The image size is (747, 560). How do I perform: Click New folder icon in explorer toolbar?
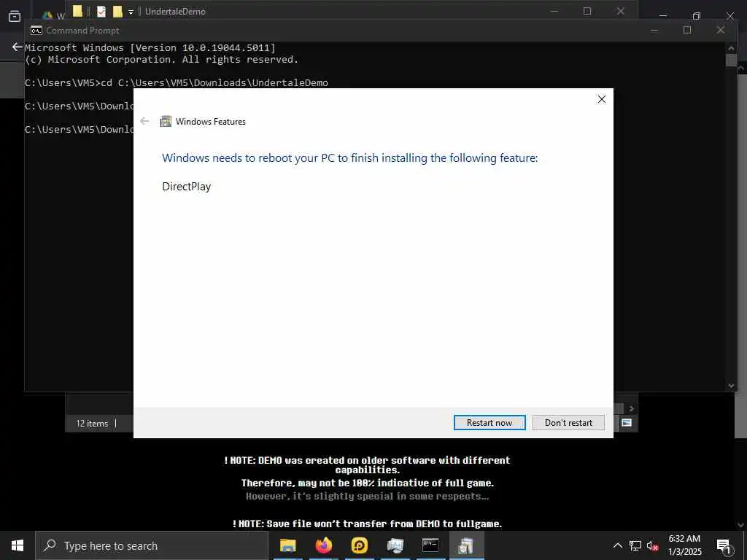[117, 12]
